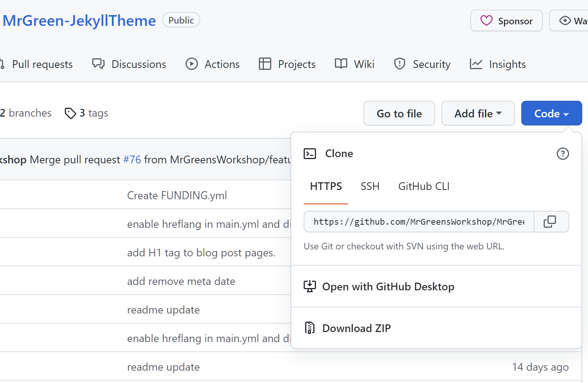Image resolution: width=588 pixels, height=383 pixels.
Task: Expand the Add file dropdown
Action: click(x=478, y=113)
